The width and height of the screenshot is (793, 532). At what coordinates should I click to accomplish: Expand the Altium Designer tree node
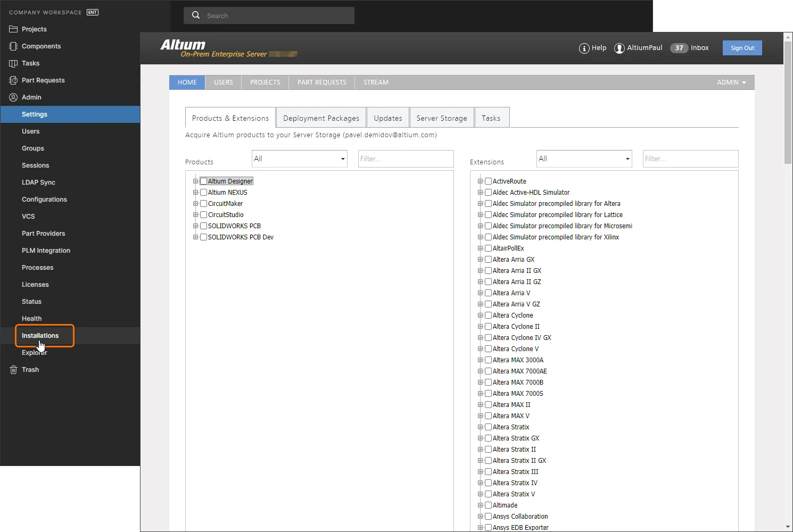195,181
